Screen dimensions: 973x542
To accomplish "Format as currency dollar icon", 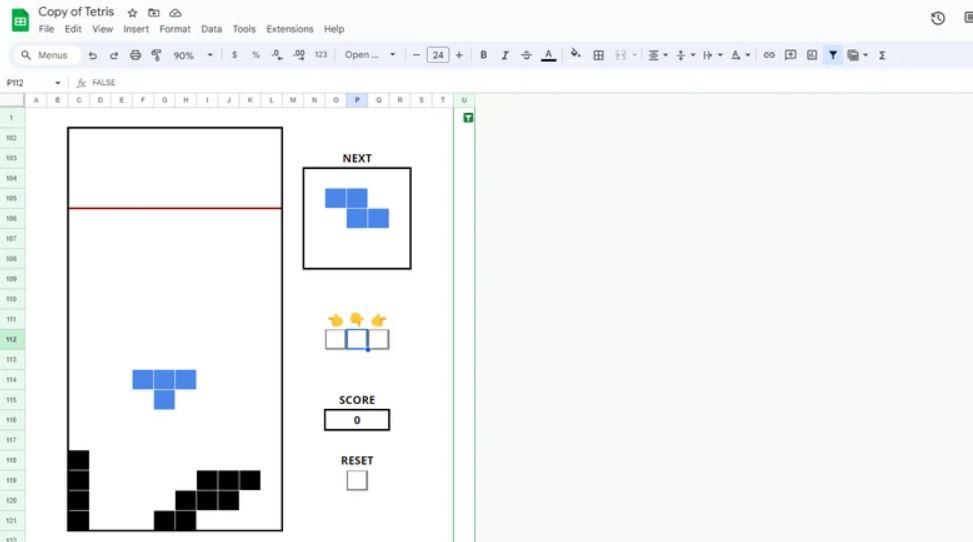I will (234, 55).
